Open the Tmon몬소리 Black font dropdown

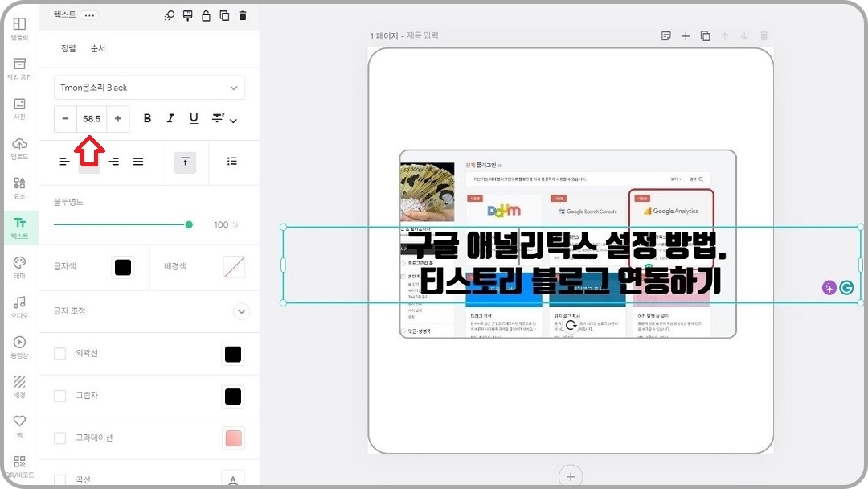coord(149,87)
